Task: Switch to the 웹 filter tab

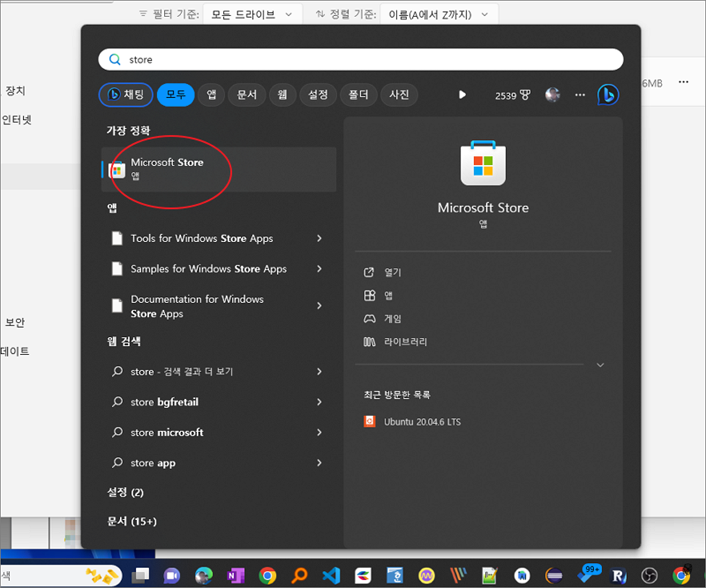Action: (282, 95)
